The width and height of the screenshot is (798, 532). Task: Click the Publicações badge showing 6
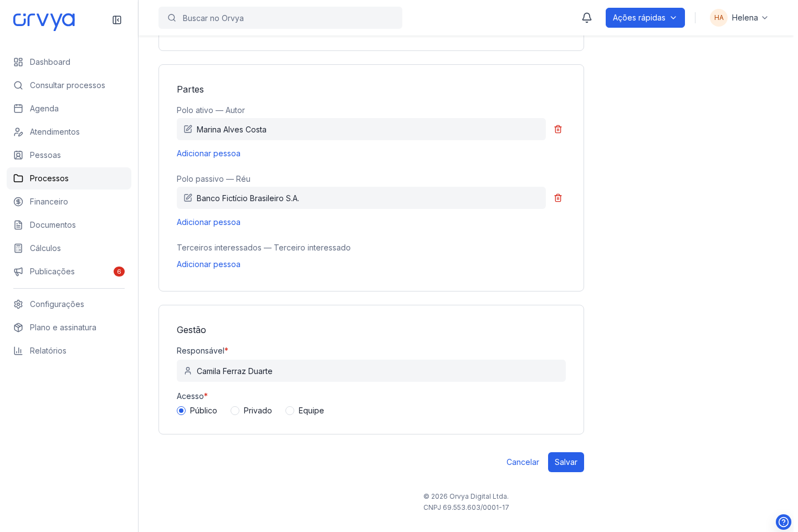(119, 272)
